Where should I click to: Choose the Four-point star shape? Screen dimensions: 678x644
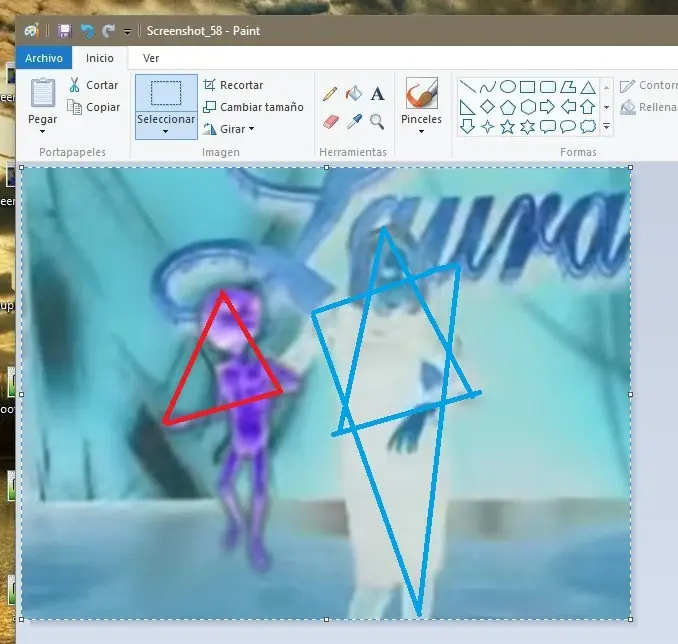[487, 127]
